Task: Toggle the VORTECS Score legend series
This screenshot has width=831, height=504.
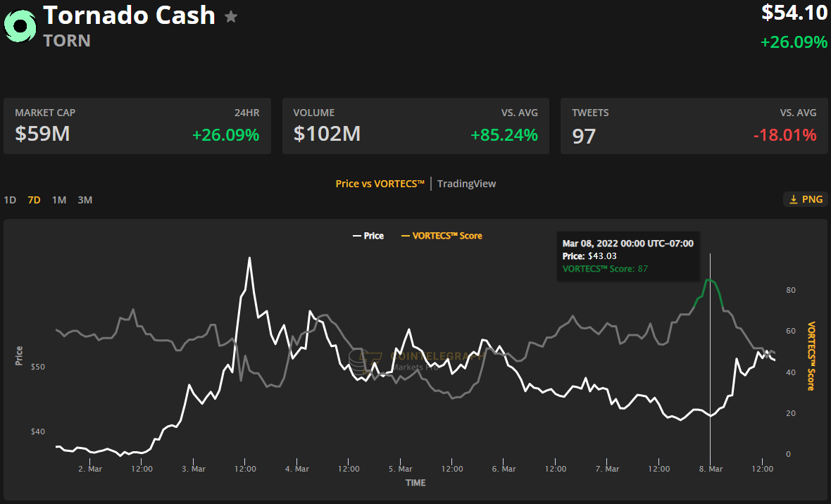Action: pos(442,236)
